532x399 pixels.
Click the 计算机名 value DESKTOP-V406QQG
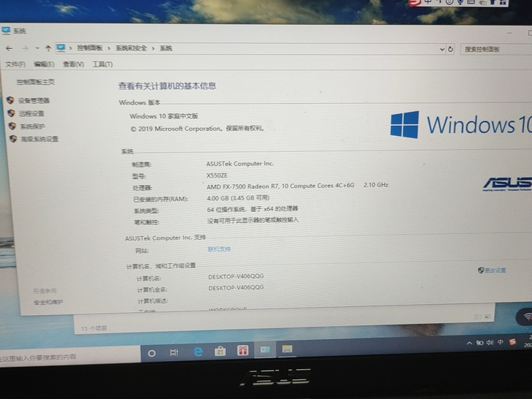[236, 276]
